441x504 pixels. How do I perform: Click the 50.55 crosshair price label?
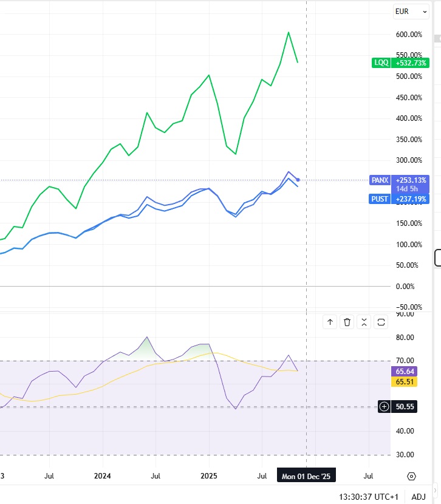(x=405, y=407)
